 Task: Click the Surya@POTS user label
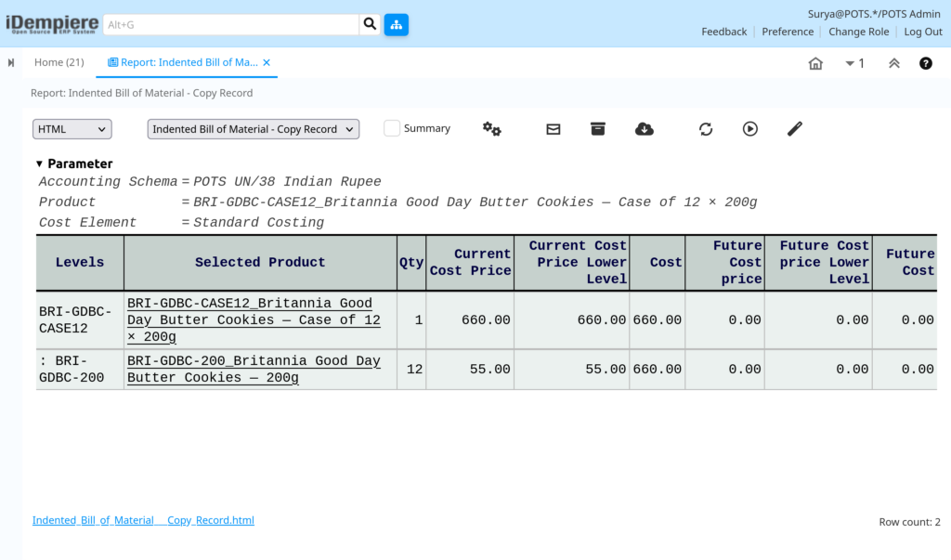coord(874,14)
